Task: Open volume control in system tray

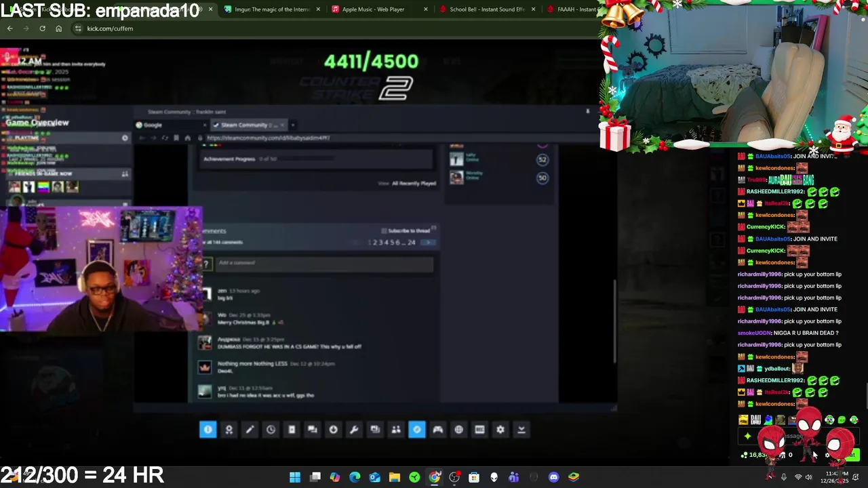Action: 808,477
